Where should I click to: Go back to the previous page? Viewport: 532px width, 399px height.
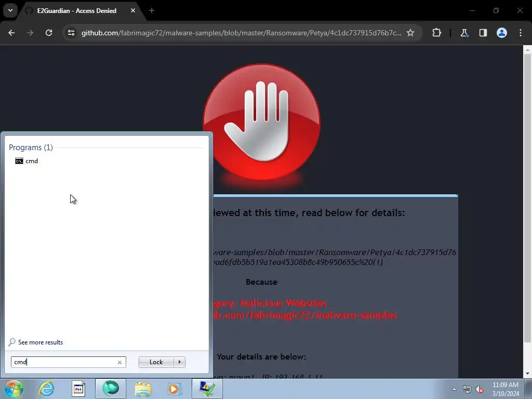pos(11,33)
